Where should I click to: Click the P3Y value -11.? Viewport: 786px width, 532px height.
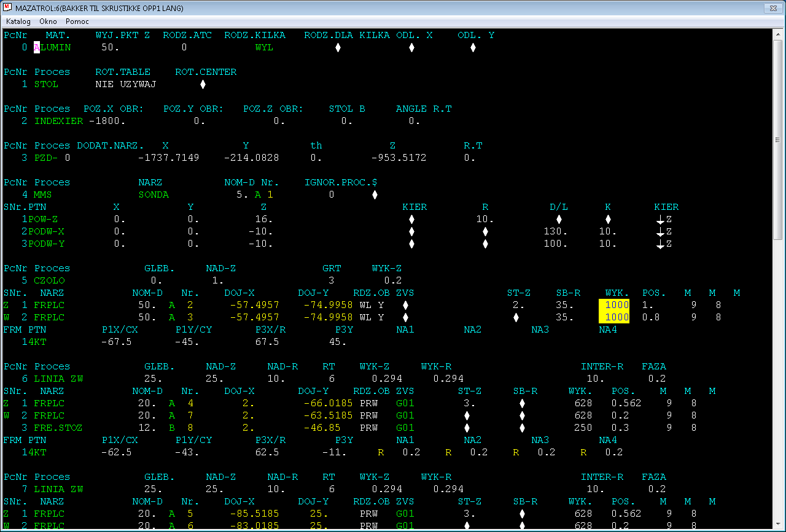point(334,452)
